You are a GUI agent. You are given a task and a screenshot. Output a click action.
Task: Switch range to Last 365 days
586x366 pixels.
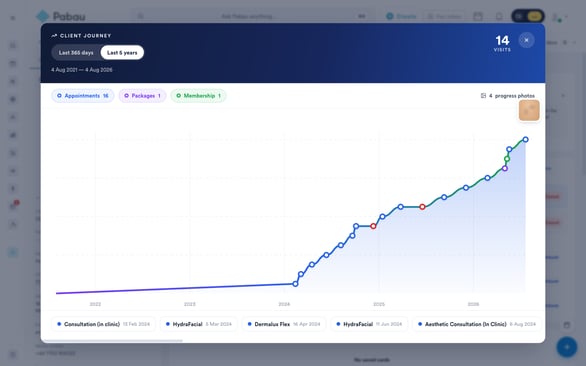click(x=76, y=53)
